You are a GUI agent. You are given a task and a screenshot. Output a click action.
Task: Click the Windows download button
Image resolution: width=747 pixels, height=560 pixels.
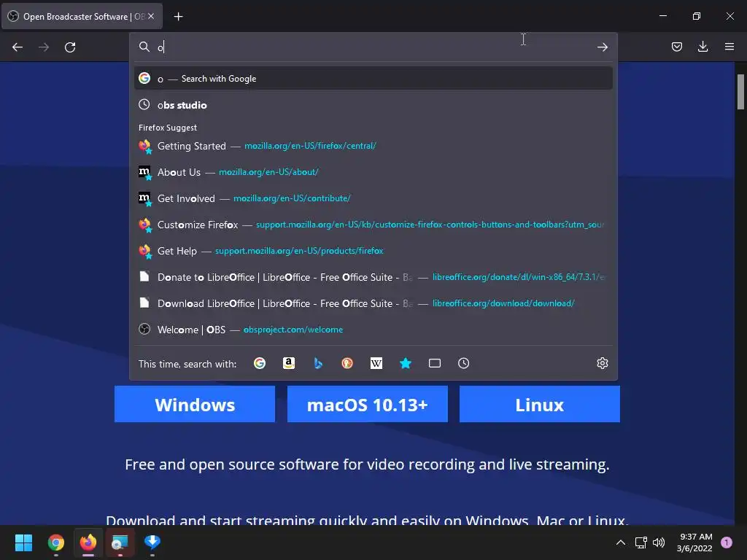195,404
